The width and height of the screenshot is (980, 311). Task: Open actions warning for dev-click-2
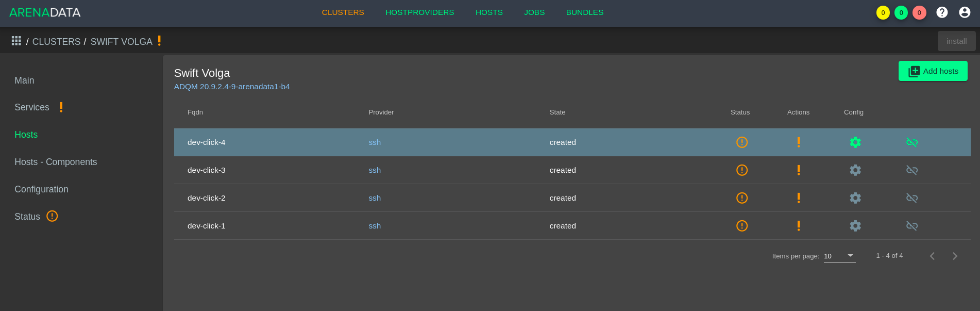pos(799,198)
